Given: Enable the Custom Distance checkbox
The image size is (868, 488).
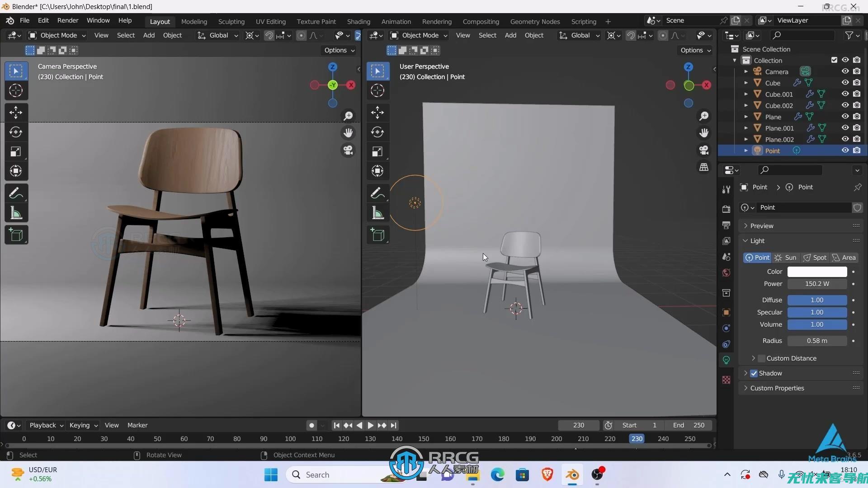Looking at the screenshot, I should (762, 358).
